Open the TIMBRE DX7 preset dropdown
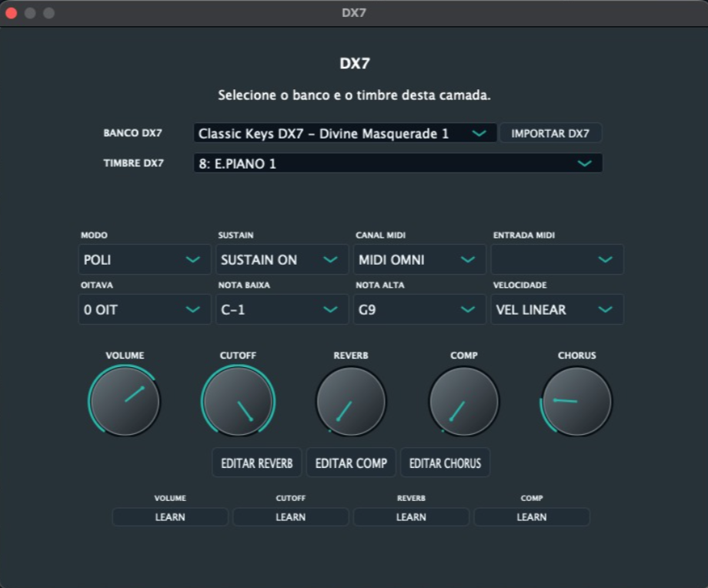Screen dimensions: 708x588 (x=398, y=163)
